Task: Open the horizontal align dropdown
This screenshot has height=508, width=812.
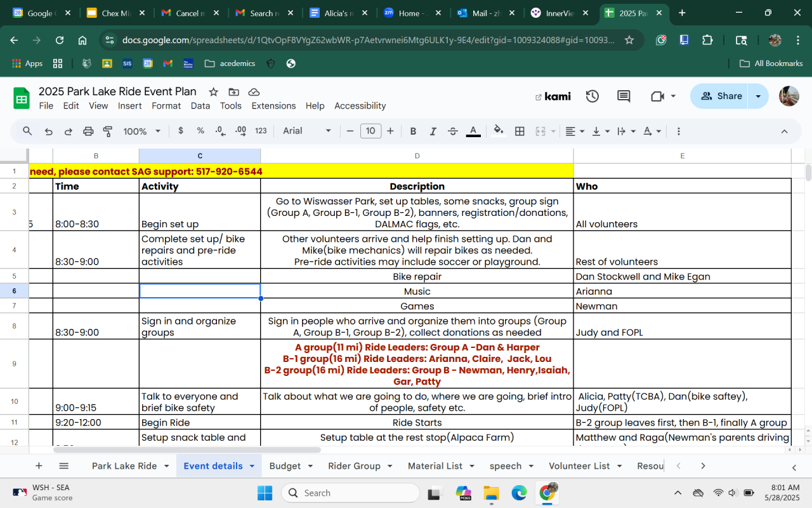Action: pos(575,131)
